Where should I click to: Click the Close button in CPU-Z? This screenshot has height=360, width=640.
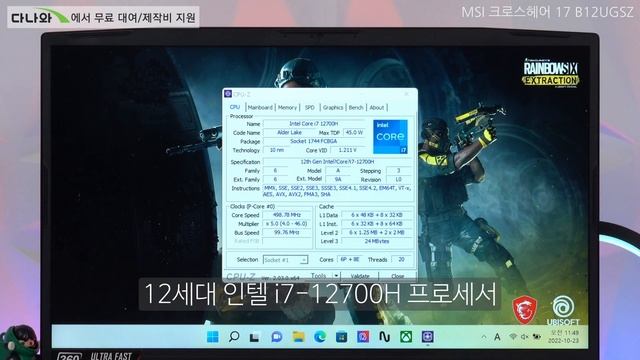tap(397, 276)
